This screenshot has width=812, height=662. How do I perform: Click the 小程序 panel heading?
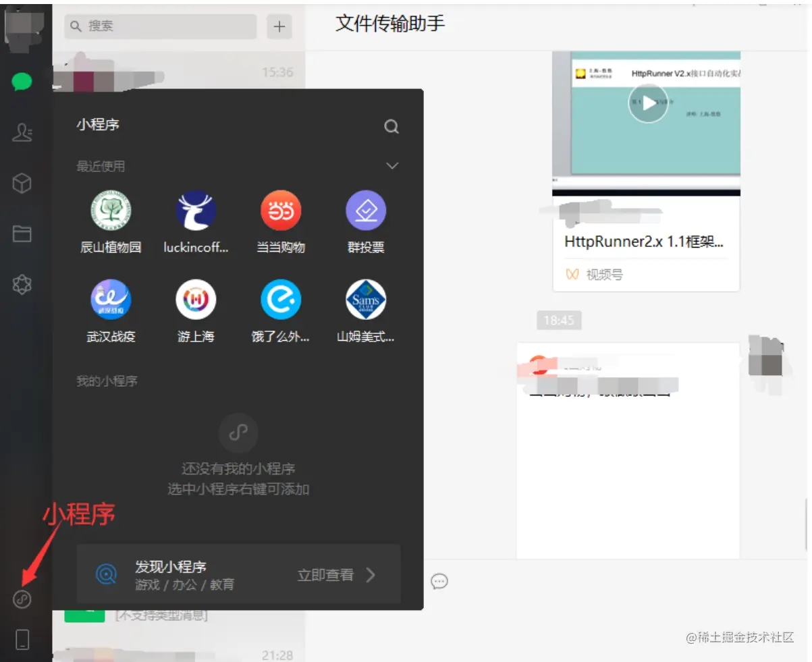click(x=98, y=125)
